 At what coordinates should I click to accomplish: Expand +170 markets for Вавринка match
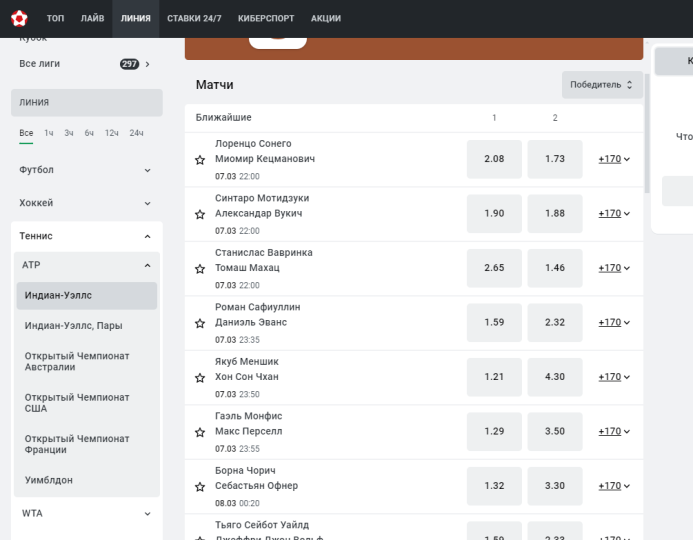(x=614, y=268)
